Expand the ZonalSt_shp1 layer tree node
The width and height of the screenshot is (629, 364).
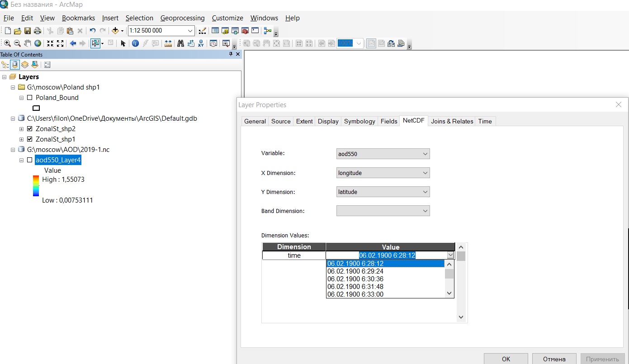(21, 139)
